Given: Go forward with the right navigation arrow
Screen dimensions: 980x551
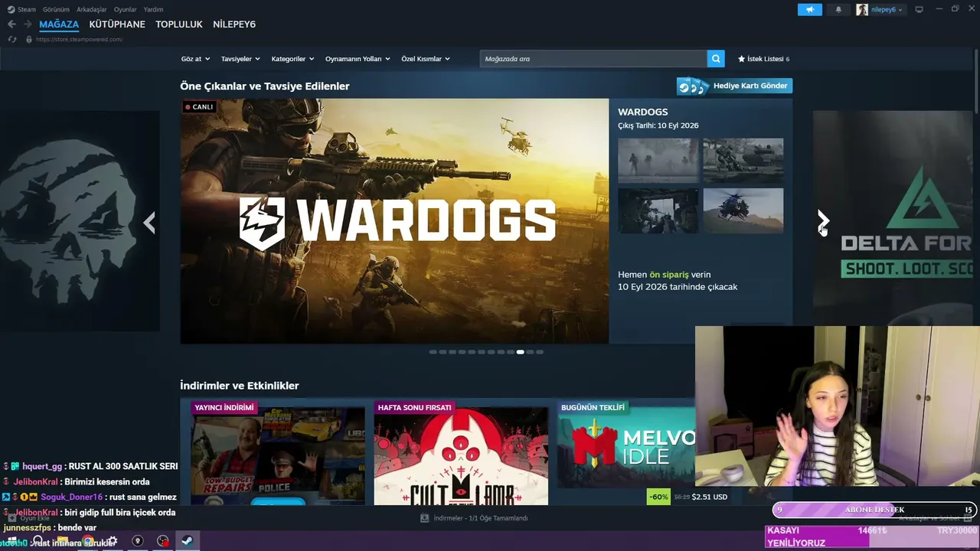Looking at the screenshot, I should pos(28,24).
